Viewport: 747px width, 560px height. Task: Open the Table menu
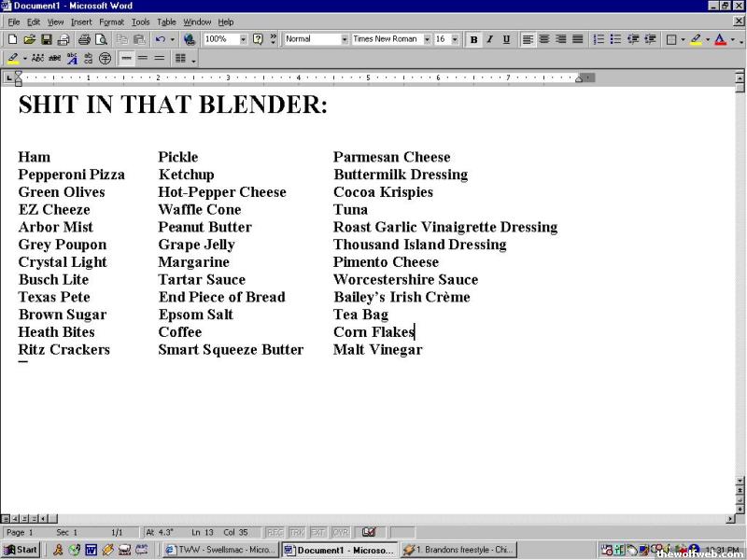(x=166, y=21)
